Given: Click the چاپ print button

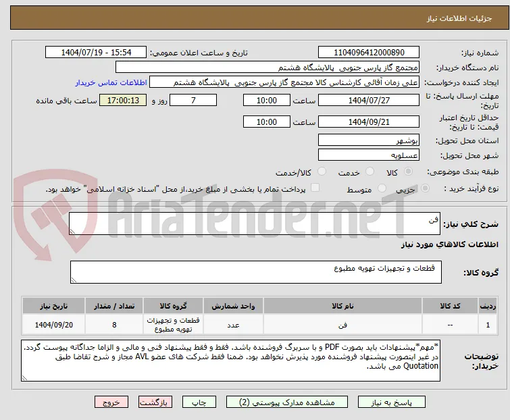Looking at the screenshot, I should pyautogui.click(x=199, y=402).
